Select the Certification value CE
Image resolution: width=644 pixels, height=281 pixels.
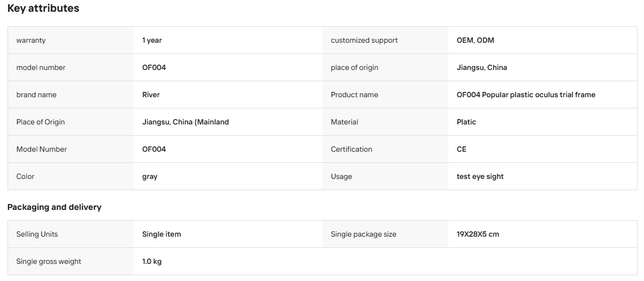tap(462, 149)
